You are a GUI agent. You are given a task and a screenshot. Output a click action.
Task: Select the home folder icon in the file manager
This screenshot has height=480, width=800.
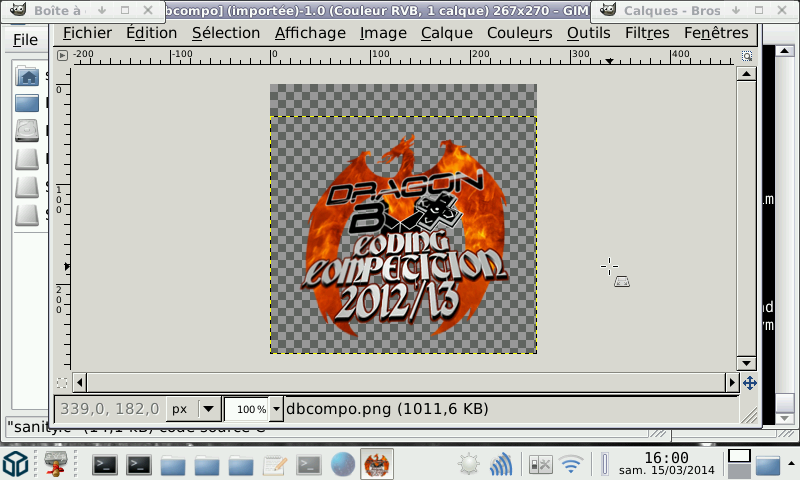[x=27, y=77]
